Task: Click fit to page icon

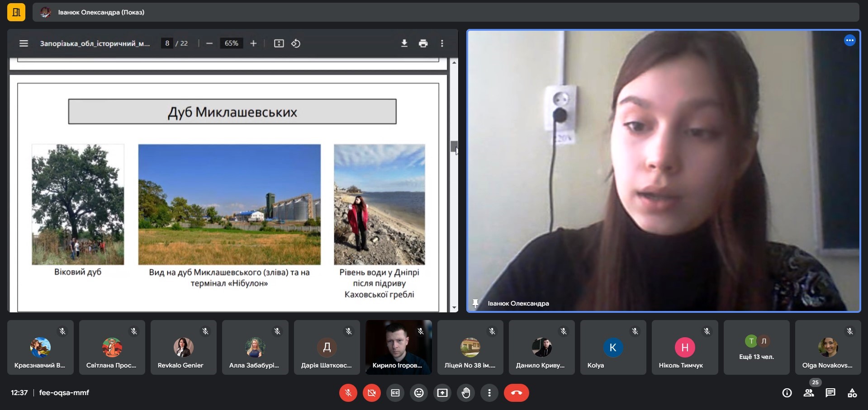Action: pyautogui.click(x=279, y=43)
